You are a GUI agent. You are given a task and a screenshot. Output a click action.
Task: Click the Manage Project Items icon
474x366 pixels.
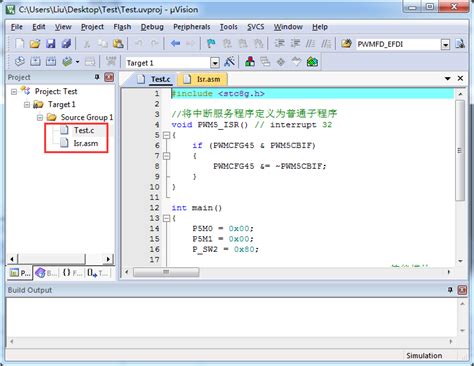point(250,62)
